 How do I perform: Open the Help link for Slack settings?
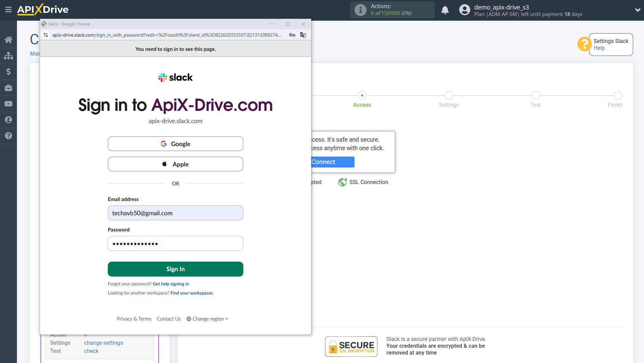tap(599, 48)
